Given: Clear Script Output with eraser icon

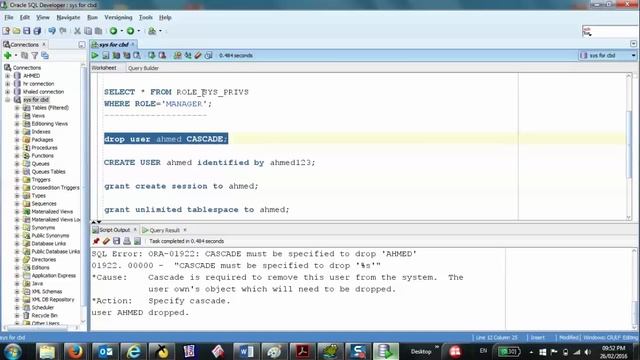Looking at the screenshot, I should (x=106, y=241).
